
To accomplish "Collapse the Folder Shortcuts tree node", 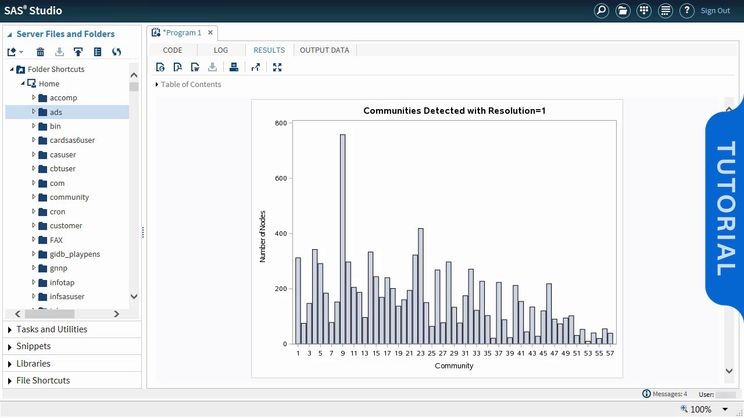I will 12,69.
